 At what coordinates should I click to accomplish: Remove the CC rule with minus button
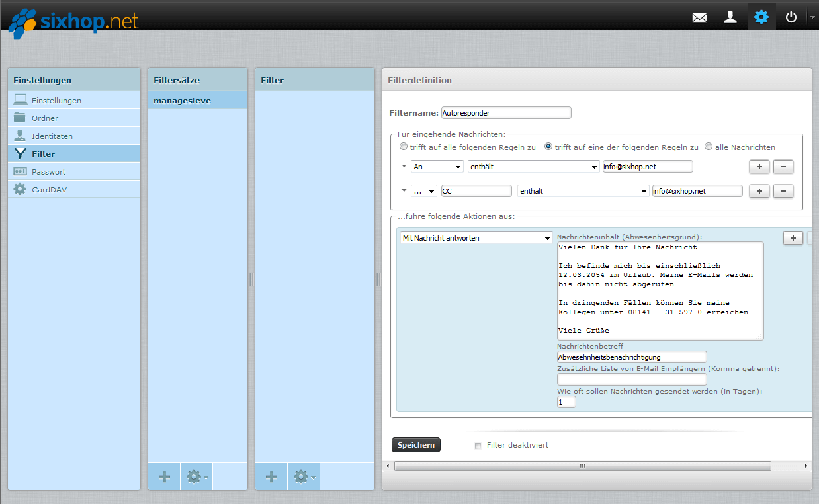(x=783, y=191)
